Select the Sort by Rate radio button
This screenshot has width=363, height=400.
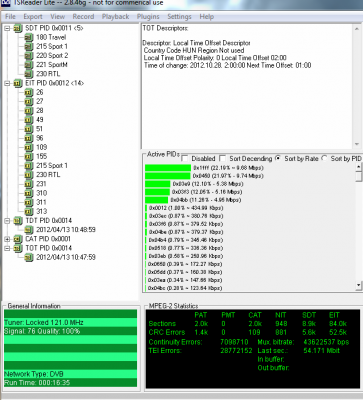(x=278, y=159)
